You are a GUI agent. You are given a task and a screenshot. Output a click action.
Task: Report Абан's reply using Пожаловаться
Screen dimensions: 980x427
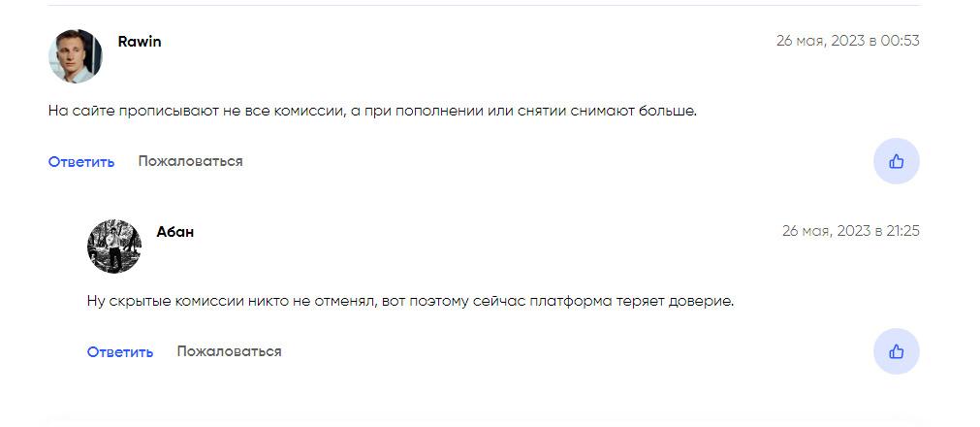click(x=229, y=352)
